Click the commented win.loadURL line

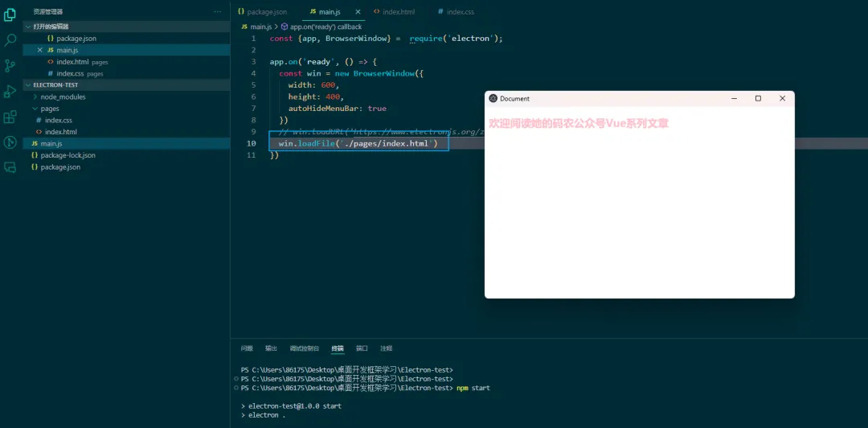click(x=382, y=131)
